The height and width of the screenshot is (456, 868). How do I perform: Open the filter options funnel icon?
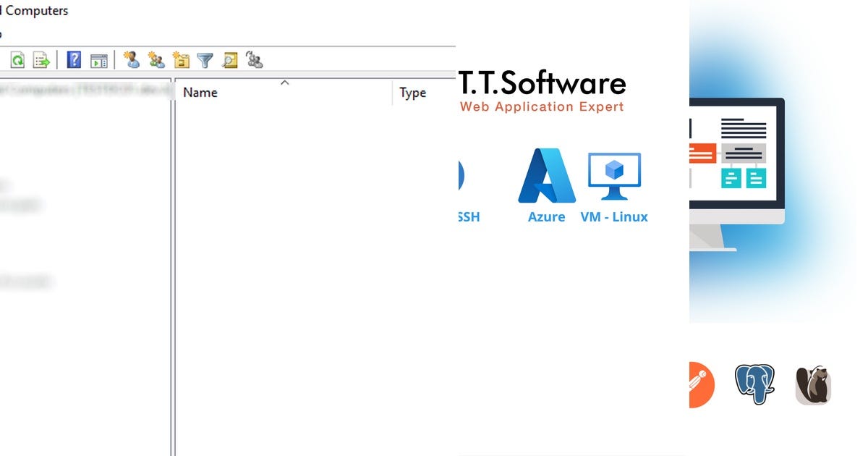tap(205, 60)
